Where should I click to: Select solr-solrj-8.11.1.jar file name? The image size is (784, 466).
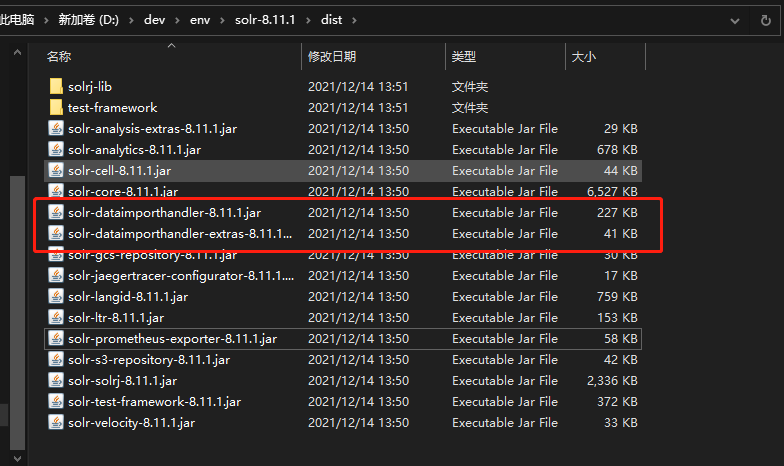[x=122, y=380]
